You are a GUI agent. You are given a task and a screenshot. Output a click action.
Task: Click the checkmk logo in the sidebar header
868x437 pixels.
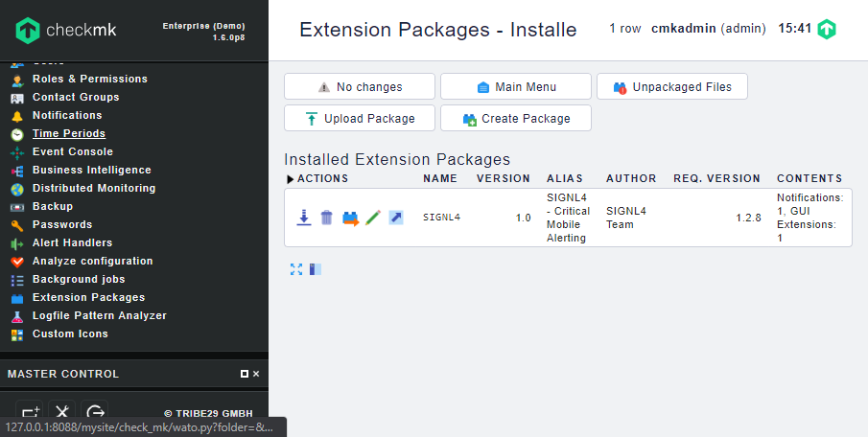(x=66, y=30)
